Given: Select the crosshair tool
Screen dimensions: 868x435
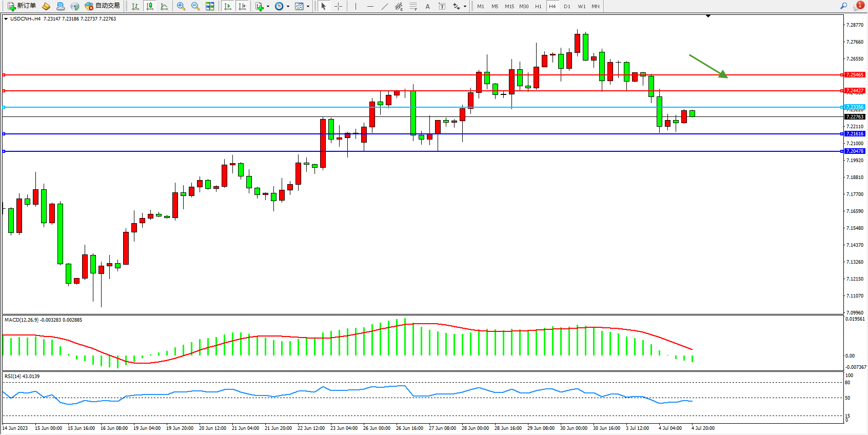Looking at the screenshot, I should tap(339, 6).
